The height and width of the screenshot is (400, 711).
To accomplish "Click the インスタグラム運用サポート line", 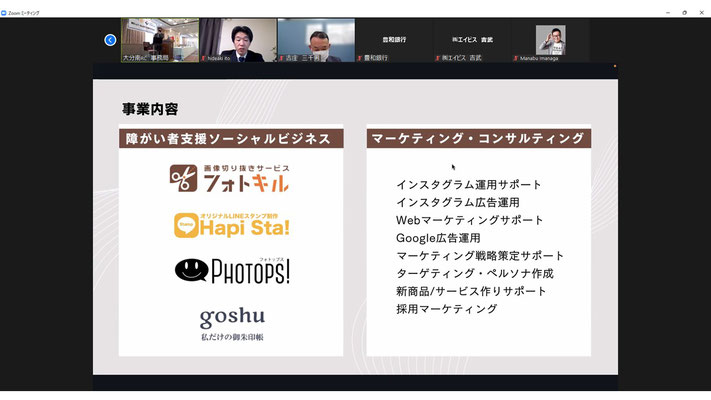I will tap(469, 185).
